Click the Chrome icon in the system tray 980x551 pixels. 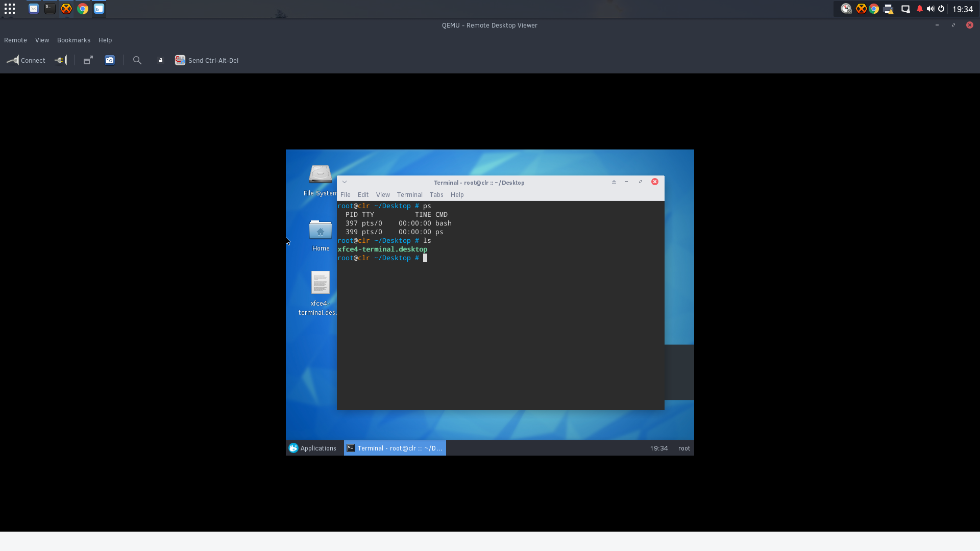(x=874, y=9)
